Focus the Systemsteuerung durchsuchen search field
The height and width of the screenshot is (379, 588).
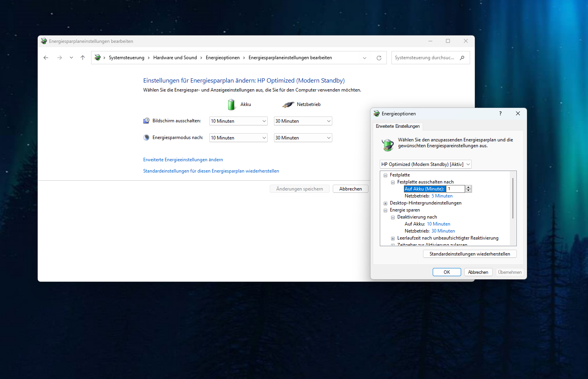tap(431, 58)
